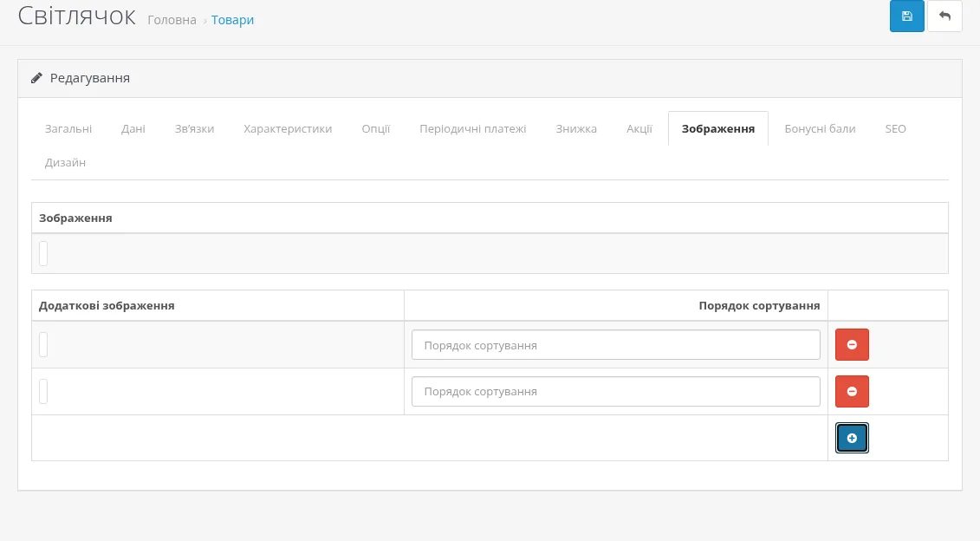Click the first additional image thumbnail placeholder
The height and width of the screenshot is (541, 980).
[x=43, y=344]
